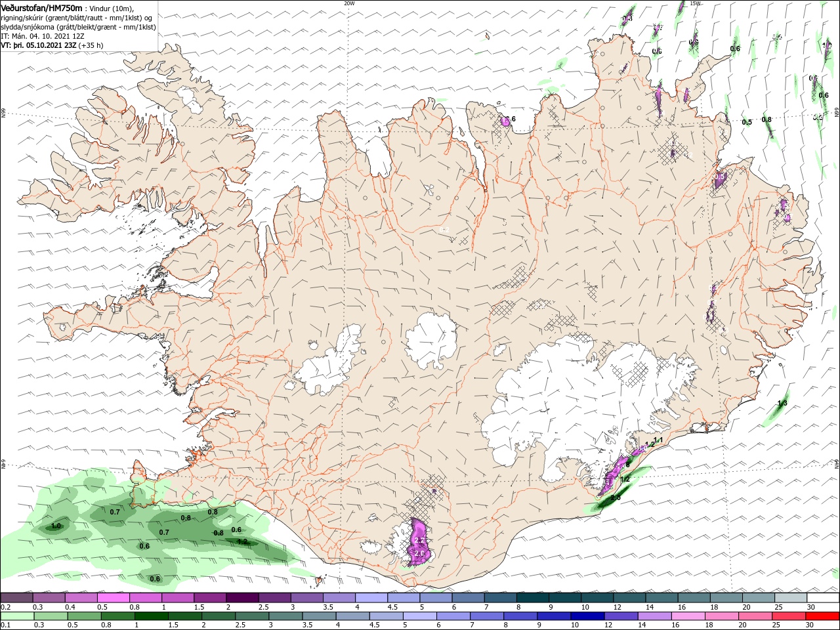Image resolution: width=840 pixels, height=630 pixels.
Task: Click the "0.2" label in the legend
Action: (5, 607)
